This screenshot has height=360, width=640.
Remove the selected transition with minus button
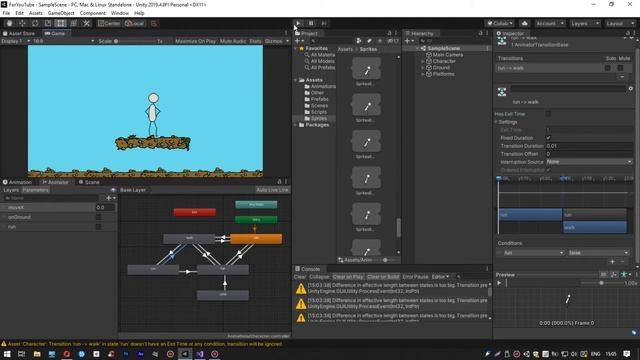pos(622,77)
